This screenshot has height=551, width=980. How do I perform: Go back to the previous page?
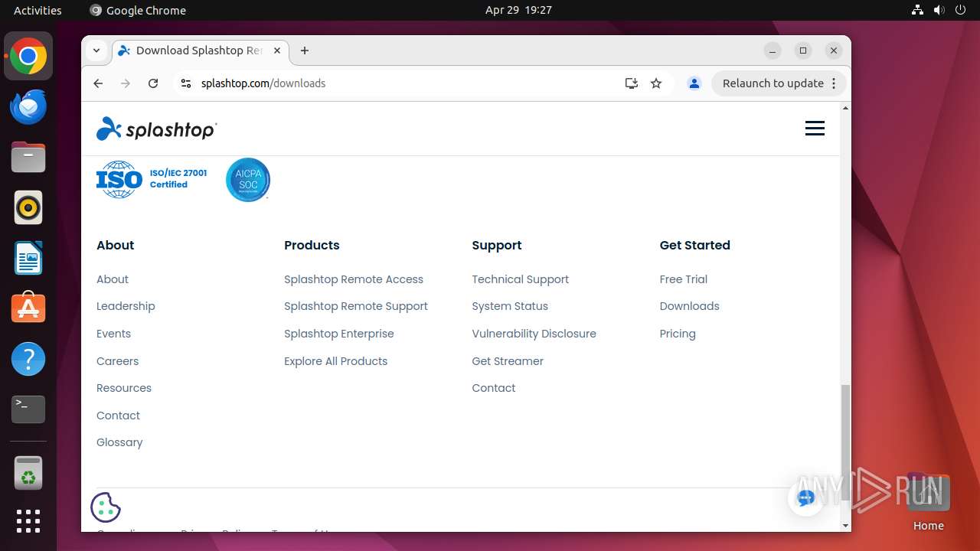pos(98,83)
